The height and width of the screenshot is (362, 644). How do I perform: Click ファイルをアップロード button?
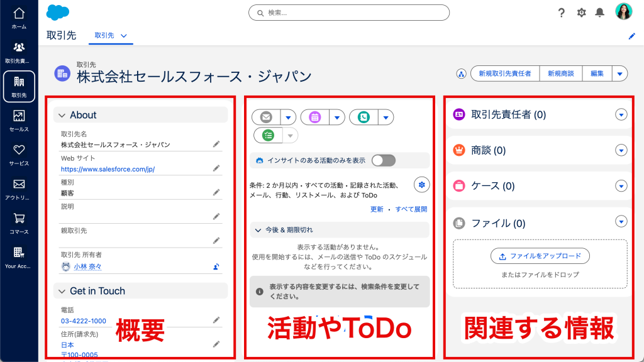pos(540,256)
